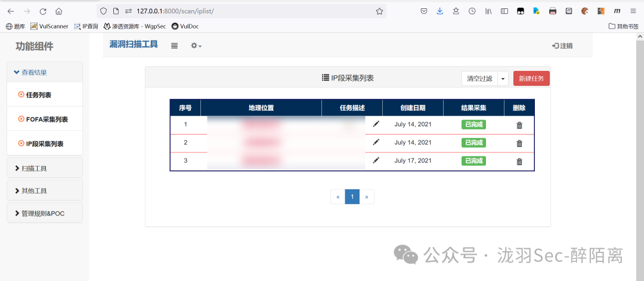Image resolution: width=644 pixels, height=281 pixels.
Task: Click the 创建日期 column header
Action: tap(413, 108)
